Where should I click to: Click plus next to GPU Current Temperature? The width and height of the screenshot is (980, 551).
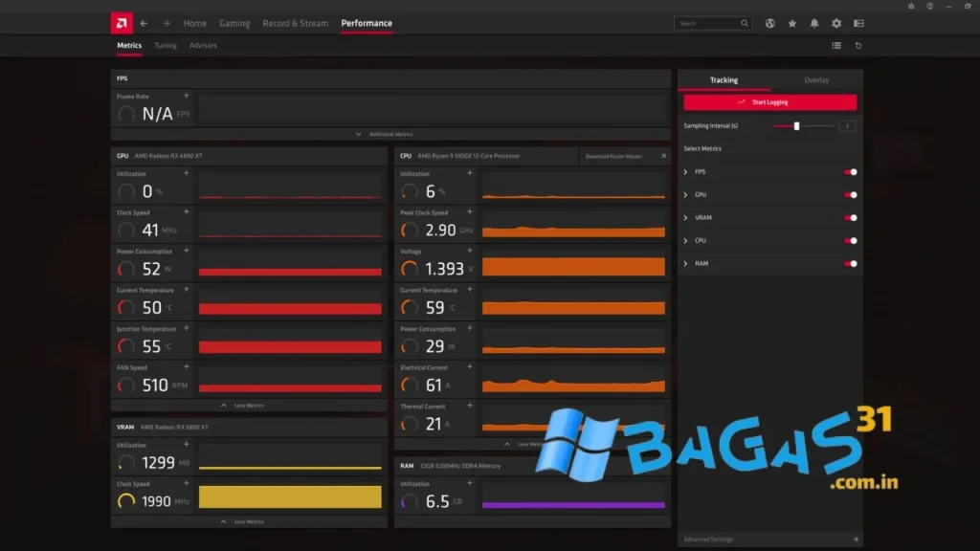(187, 289)
